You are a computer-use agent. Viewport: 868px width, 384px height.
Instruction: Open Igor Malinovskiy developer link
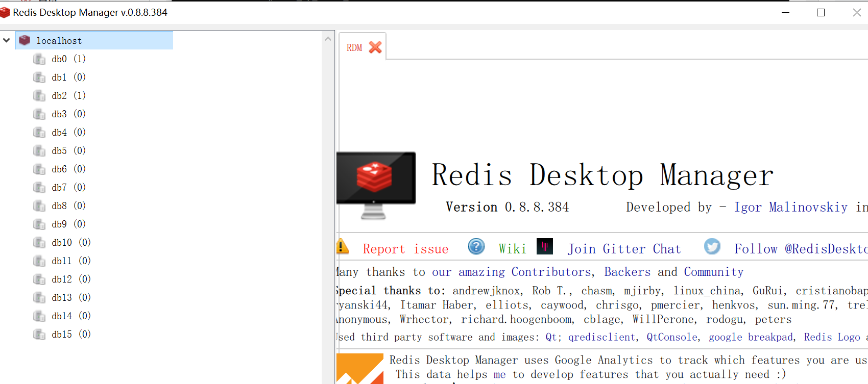point(791,207)
